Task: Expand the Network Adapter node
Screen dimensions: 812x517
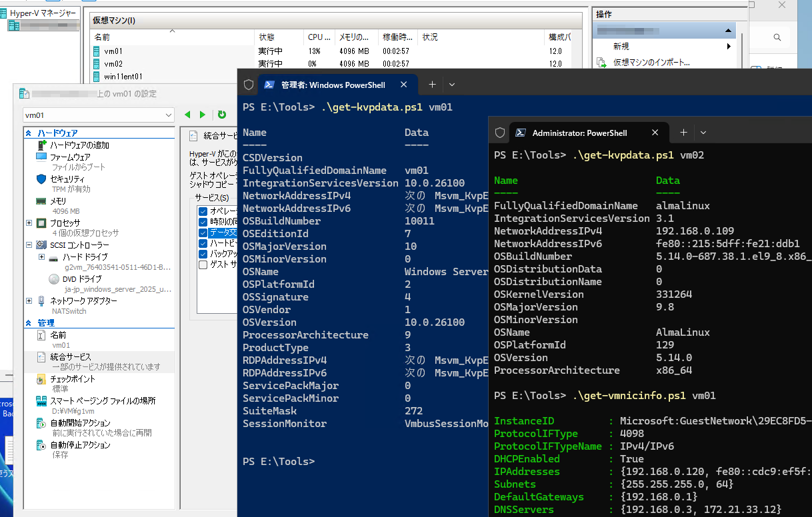Action: click(x=29, y=301)
